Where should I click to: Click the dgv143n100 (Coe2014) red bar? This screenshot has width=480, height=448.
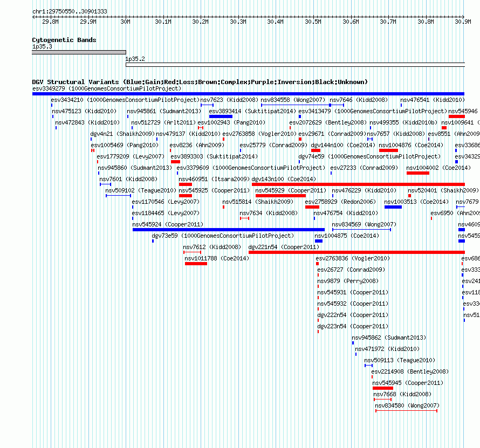(x=358, y=184)
